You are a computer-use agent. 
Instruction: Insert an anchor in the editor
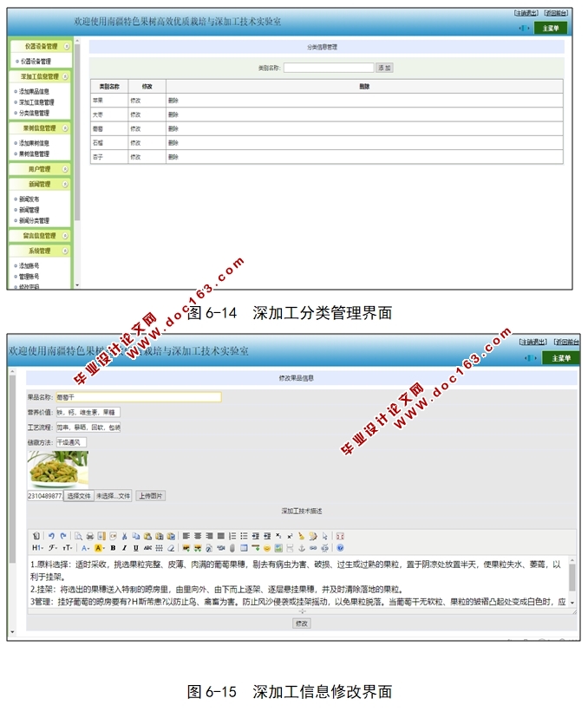[x=302, y=548]
